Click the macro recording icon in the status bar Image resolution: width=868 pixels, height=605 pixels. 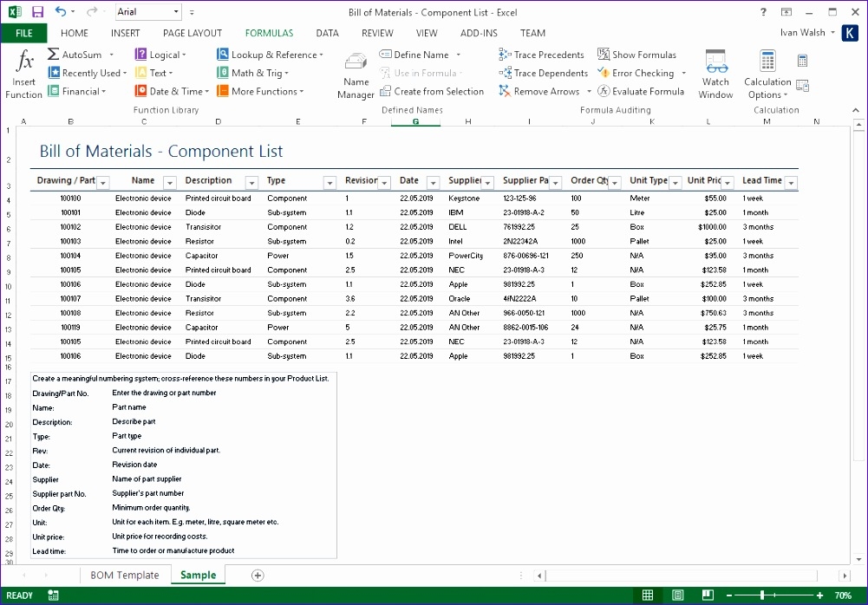(52, 595)
